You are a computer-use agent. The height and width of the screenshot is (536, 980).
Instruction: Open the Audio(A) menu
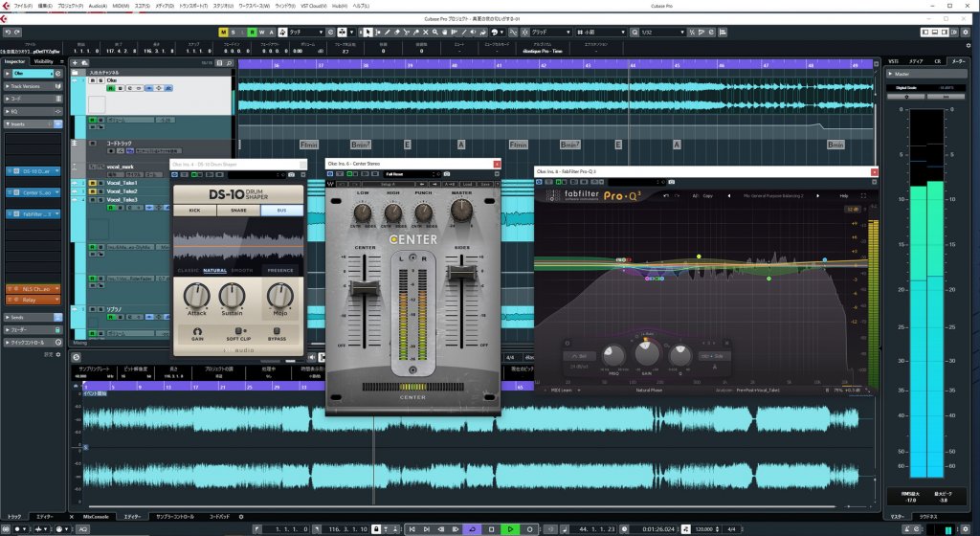point(96,5)
